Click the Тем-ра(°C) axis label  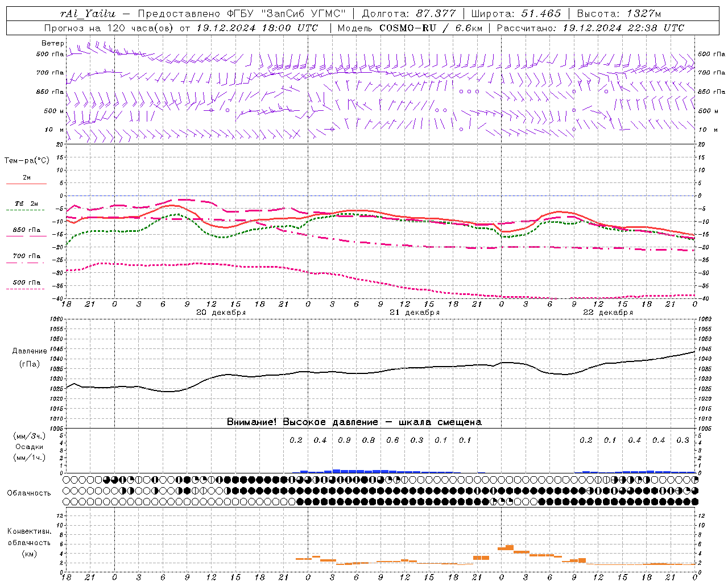27,161
